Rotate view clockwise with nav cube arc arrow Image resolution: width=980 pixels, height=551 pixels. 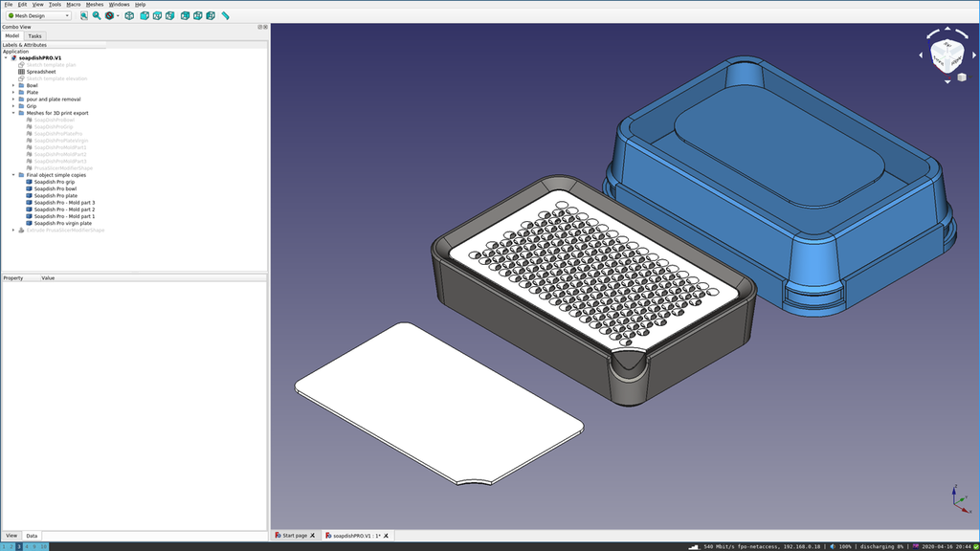[x=963, y=33]
